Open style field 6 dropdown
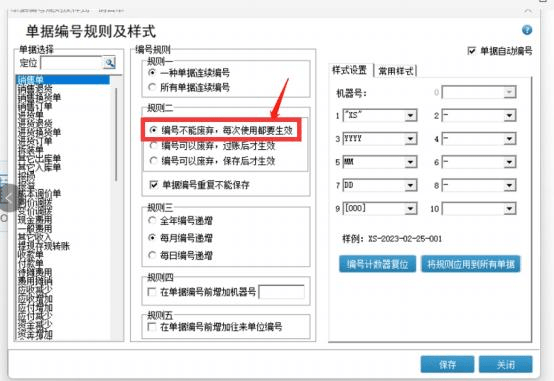The height and width of the screenshot is (381, 554). (x=509, y=162)
